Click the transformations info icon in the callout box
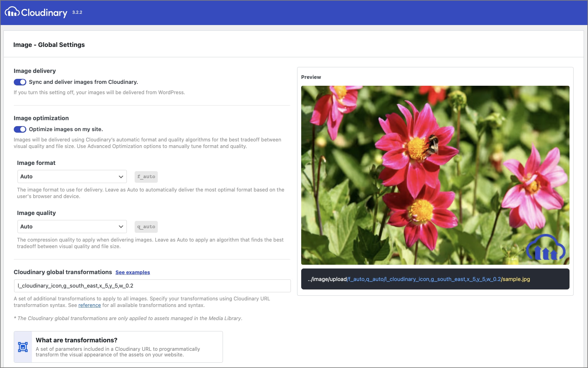The width and height of the screenshot is (588, 368). pos(23,346)
